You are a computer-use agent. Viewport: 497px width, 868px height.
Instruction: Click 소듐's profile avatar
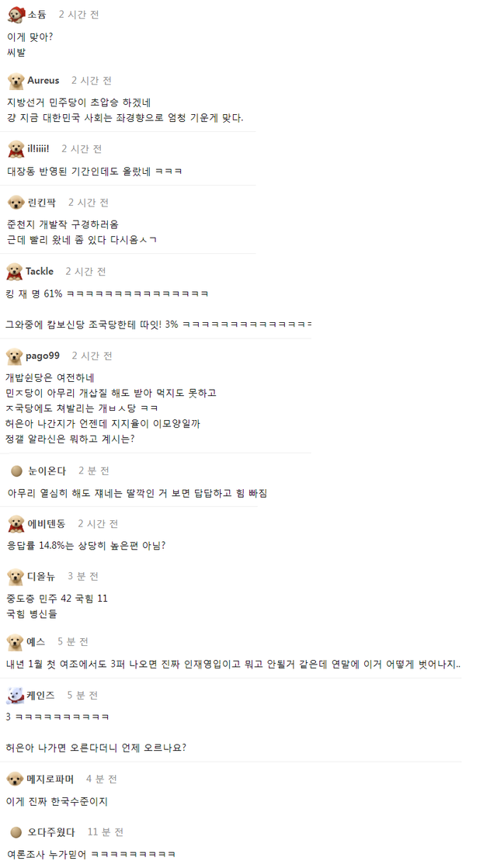pyautogui.click(x=16, y=15)
